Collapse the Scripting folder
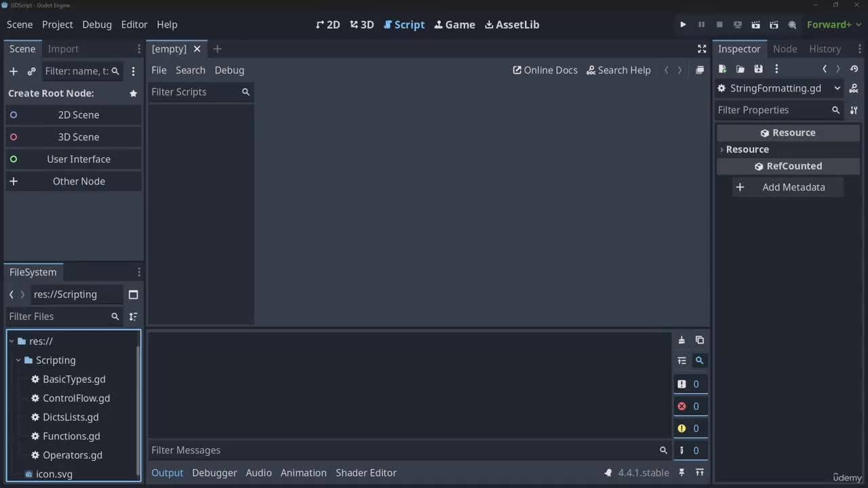Image resolution: width=868 pixels, height=488 pixels. (x=18, y=360)
